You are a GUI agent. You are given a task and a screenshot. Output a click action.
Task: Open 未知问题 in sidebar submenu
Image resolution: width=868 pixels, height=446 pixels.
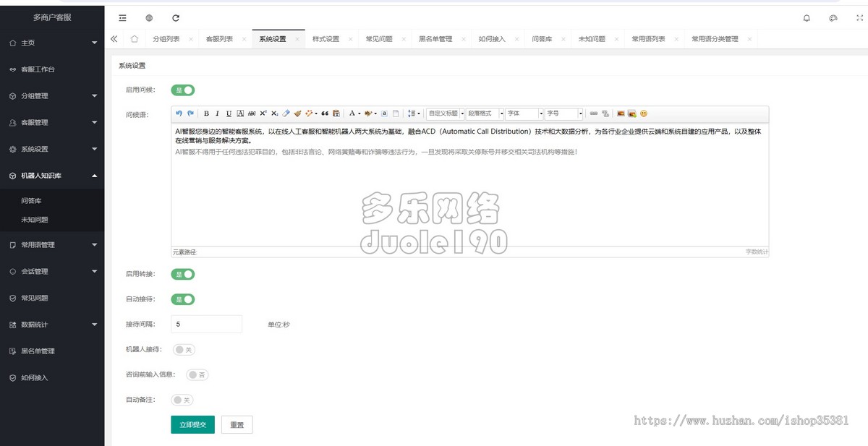pyautogui.click(x=35, y=220)
